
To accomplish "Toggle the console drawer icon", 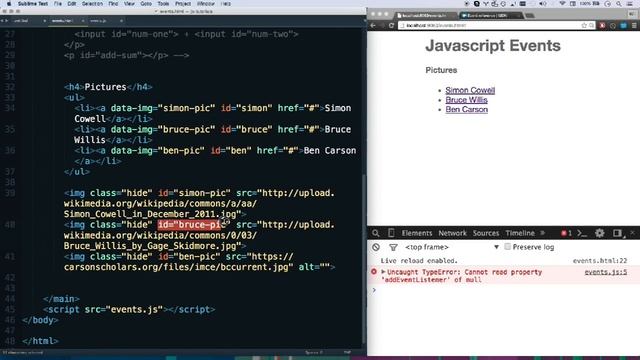I will pyautogui.click(x=582, y=233).
